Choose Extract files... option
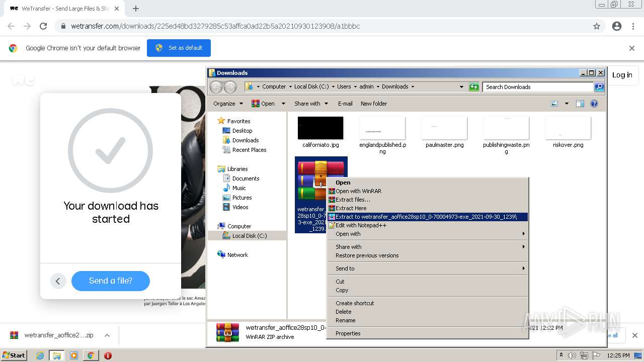644x362 pixels. click(x=427, y=200)
